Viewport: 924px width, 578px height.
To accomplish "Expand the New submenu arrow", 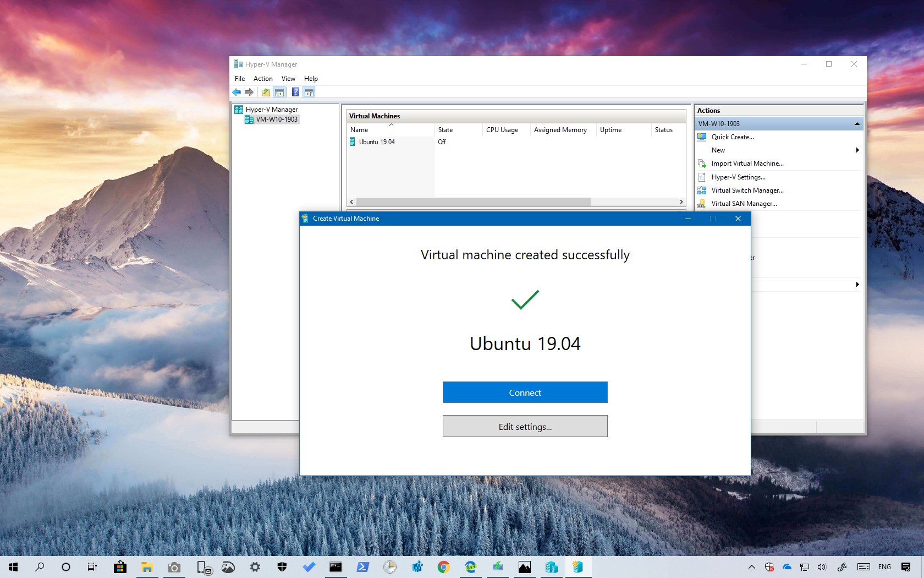I will coord(857,150).
